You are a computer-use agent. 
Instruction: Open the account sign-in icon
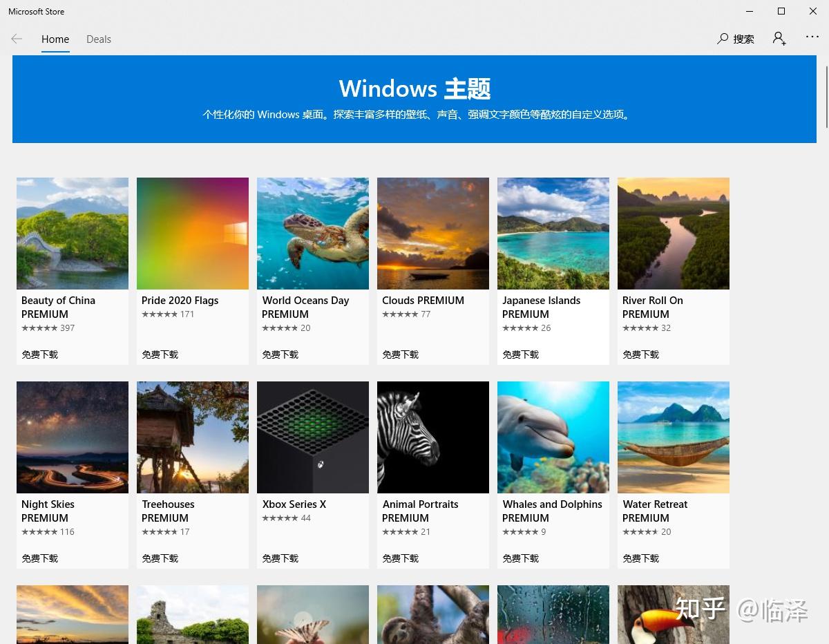pyautogui.click(x=779, y=39)
